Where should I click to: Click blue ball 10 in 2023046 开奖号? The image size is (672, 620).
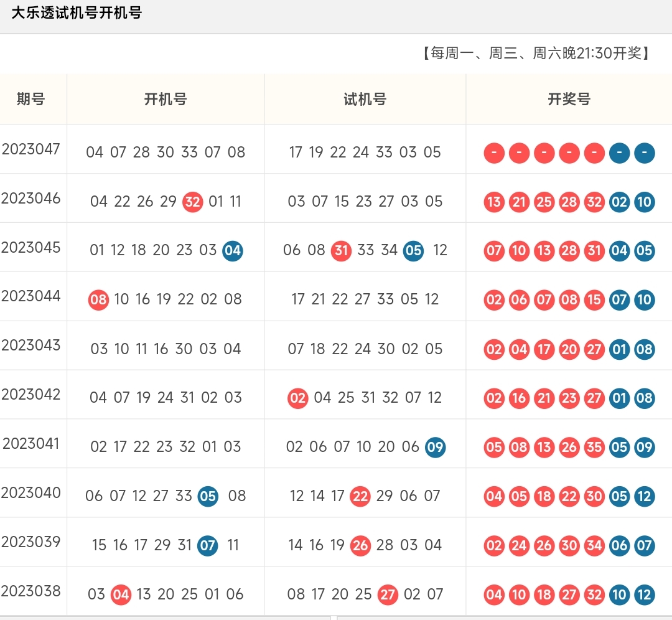645,202
